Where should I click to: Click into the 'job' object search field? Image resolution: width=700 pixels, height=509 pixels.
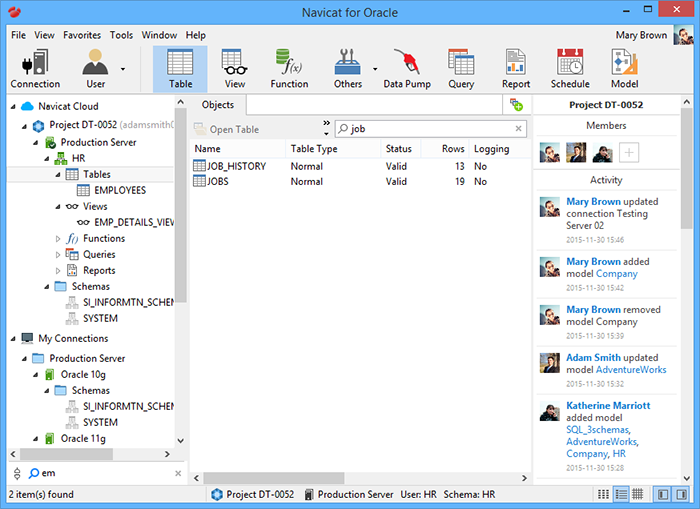pyautogui.click(x=430, y=129)
